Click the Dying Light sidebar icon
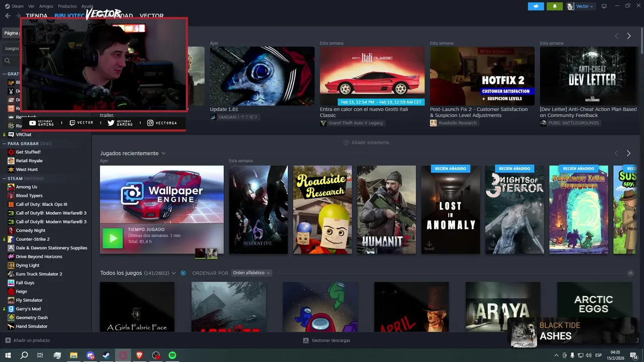 11,265
